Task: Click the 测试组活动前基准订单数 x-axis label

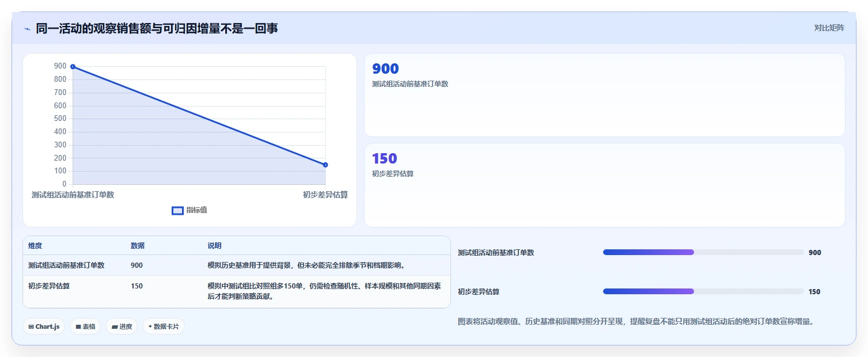Action: pos(73,195)
